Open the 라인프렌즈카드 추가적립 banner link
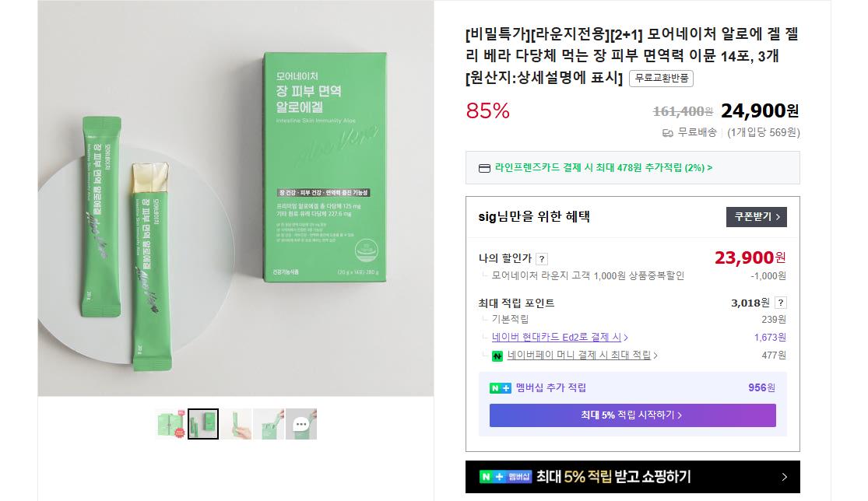 click(603, 167)
